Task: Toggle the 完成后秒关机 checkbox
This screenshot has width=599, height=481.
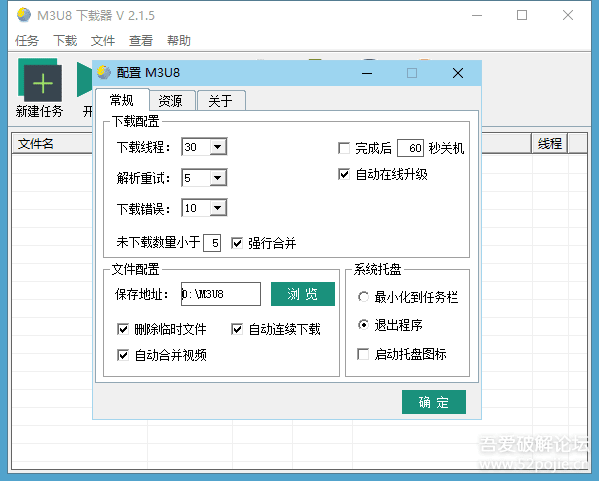Action: point(344,148)
